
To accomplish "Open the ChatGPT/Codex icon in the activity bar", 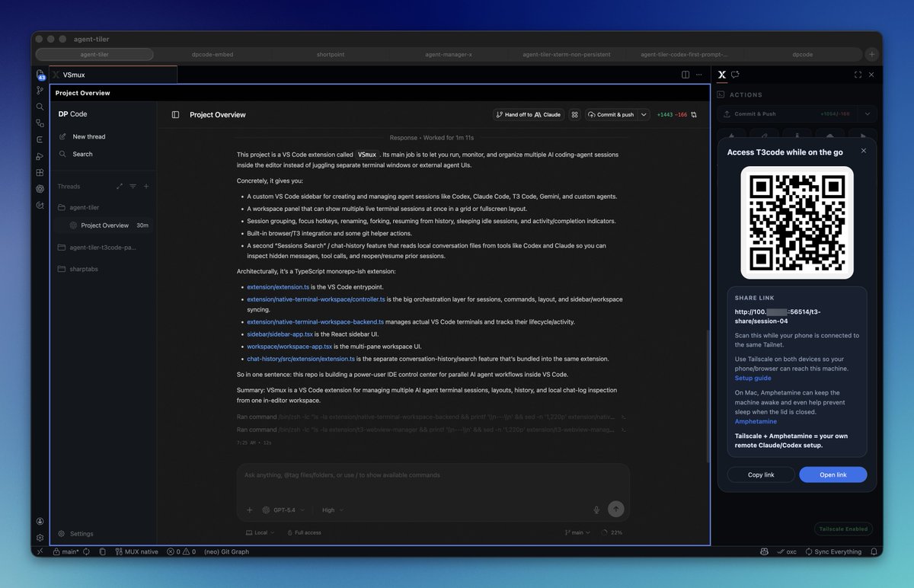I will pyautogui.click(x=40, y=189).
